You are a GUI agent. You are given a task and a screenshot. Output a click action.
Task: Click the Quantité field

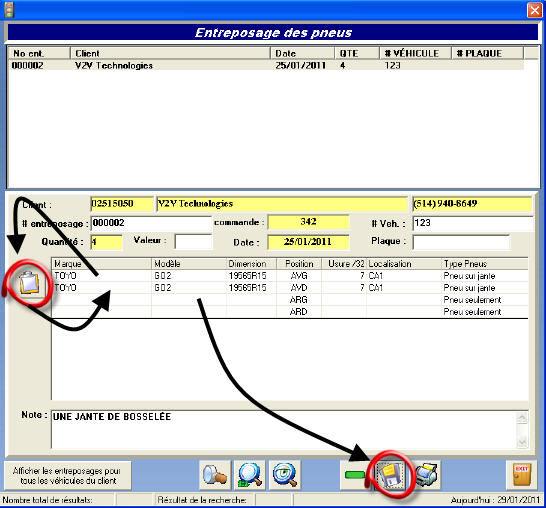tap(107, 242)
